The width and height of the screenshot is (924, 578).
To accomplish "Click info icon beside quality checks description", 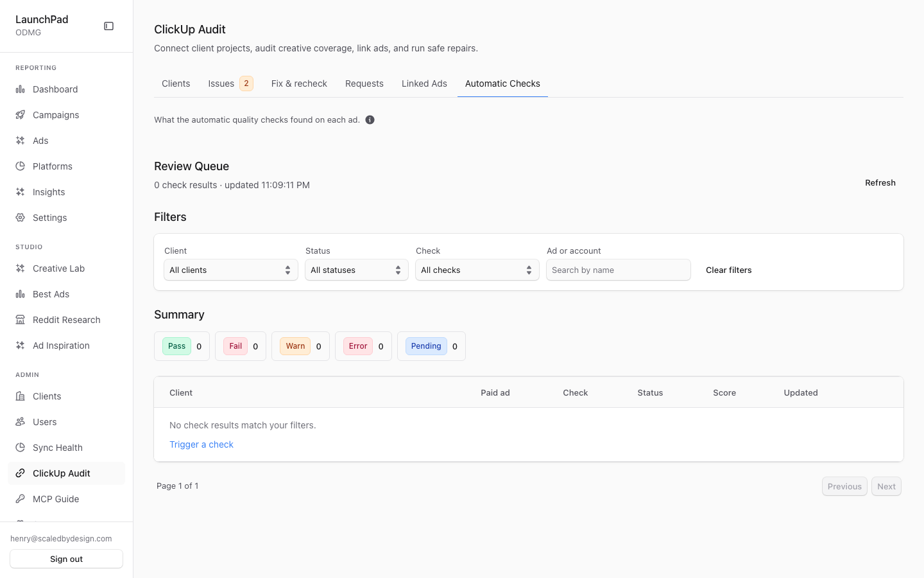I will 370,120.
